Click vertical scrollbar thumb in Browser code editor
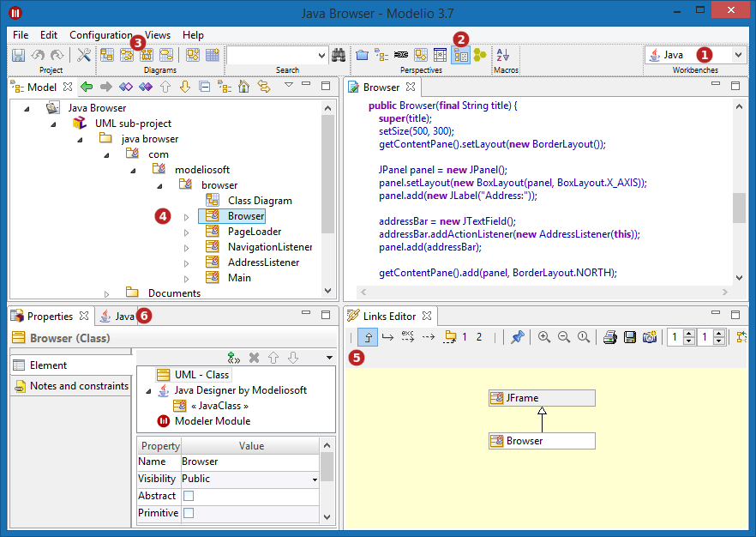The image size is (756, 537). pyautogui.click(x=739, y=208)
